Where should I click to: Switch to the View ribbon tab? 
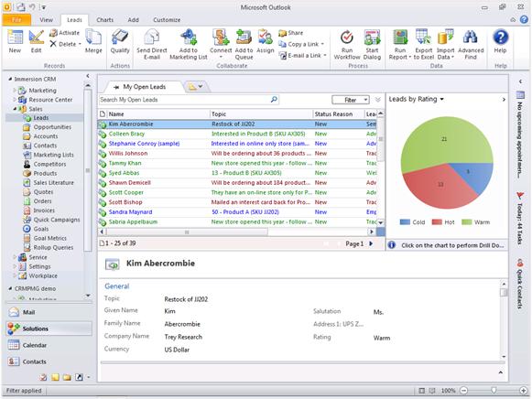[x=46, y=19]
